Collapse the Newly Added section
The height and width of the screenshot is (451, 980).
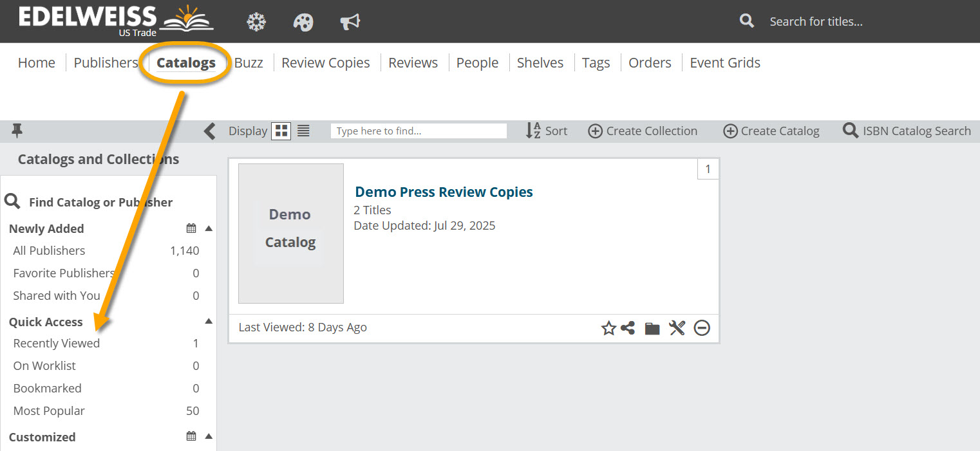(209, 228)
